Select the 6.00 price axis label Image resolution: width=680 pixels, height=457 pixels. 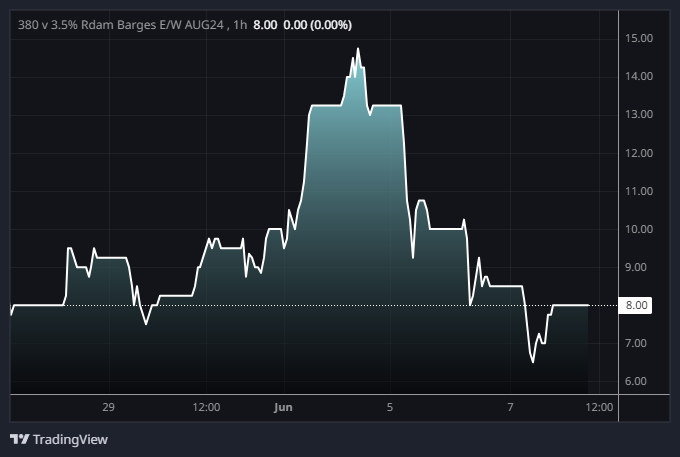point(638,381)
